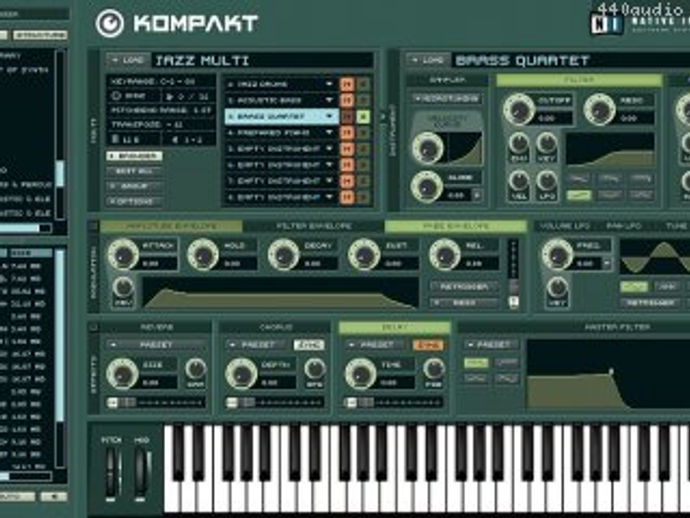This screenshot has width=690, height=518.
Task: Select the Volume LFO tab
Action: (x=565, y=226)
